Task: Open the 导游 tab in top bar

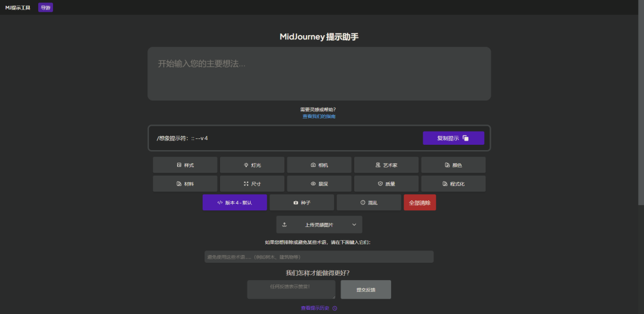Action: tap(45, 8)
